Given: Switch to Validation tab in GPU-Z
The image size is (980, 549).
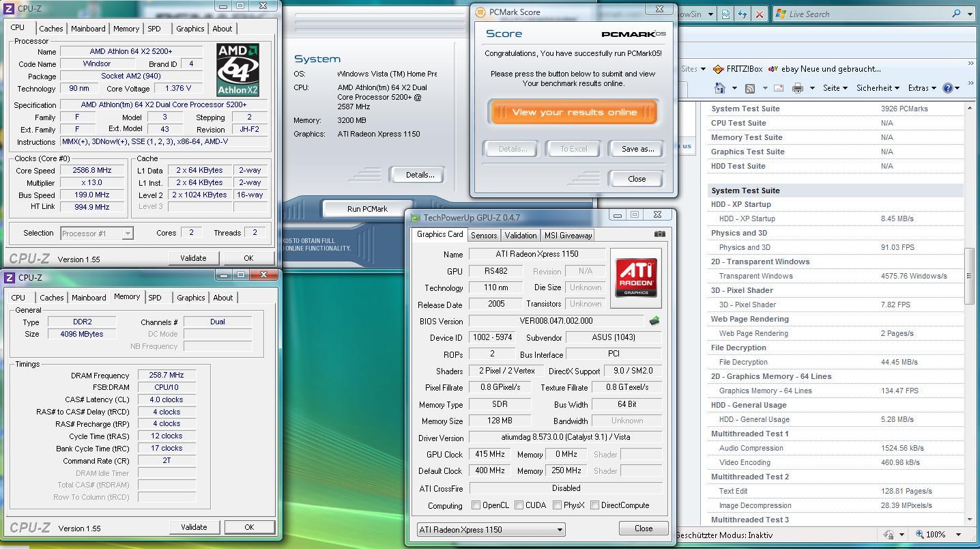Looking at the screenshot, I should [521, 235].
